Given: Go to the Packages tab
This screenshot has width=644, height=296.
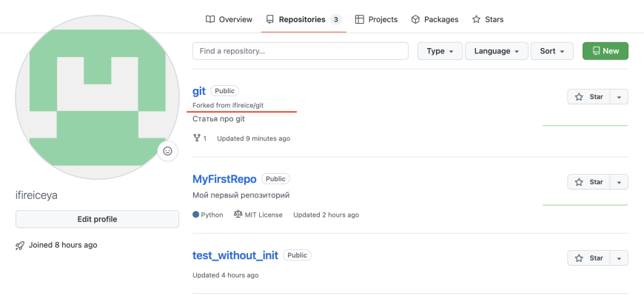Looking at the screenshot, I should (x=435, y=19).
